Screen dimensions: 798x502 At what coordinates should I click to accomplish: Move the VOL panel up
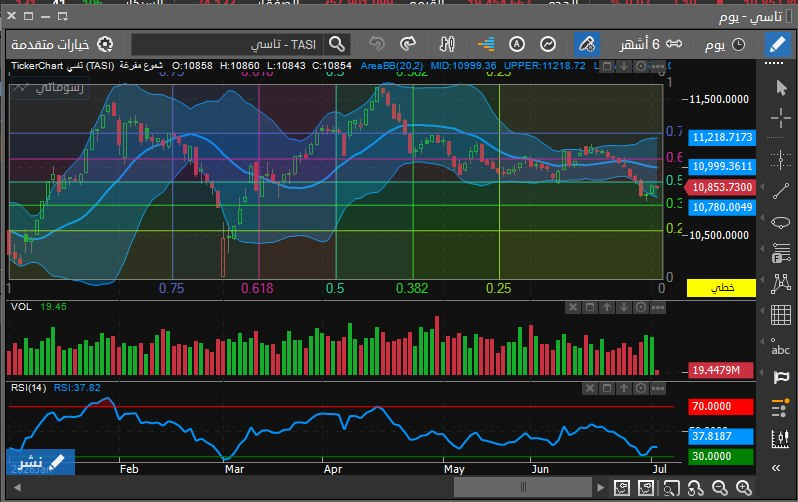pyautogui.click(x=607, y=307)
